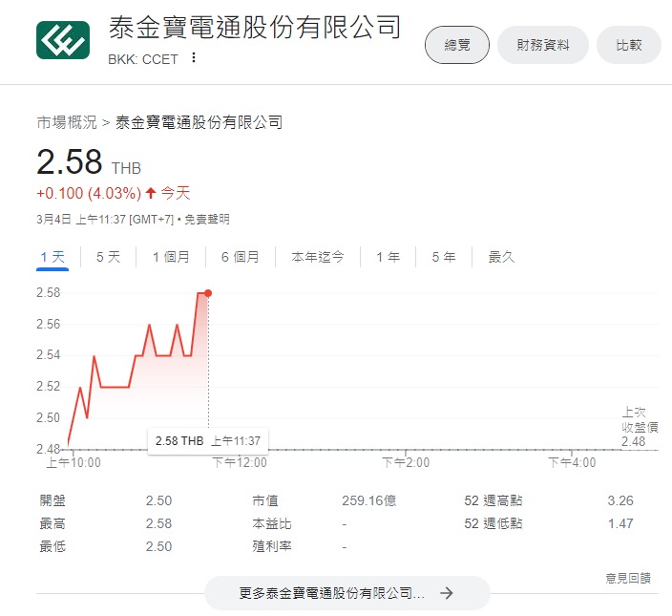Click the 殖利率 label
Image resolution: width=672 pixels, height=616 pixels.
(x=272, y=546)
